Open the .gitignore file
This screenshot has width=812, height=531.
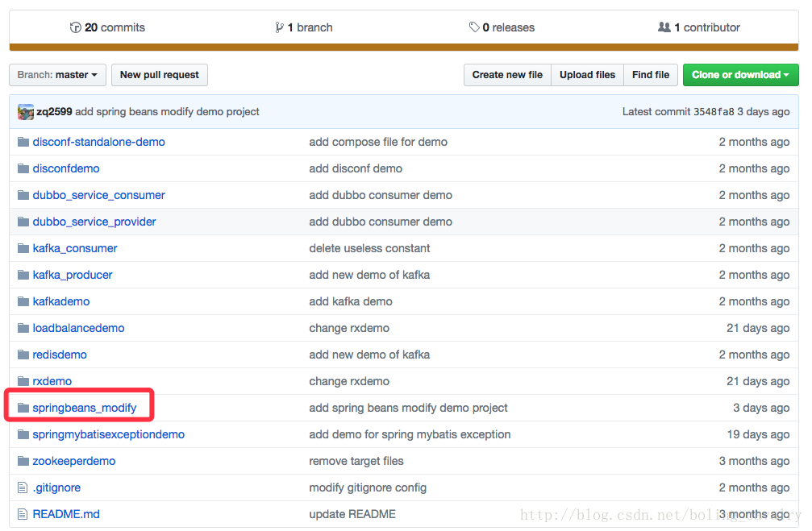(56, 487)
